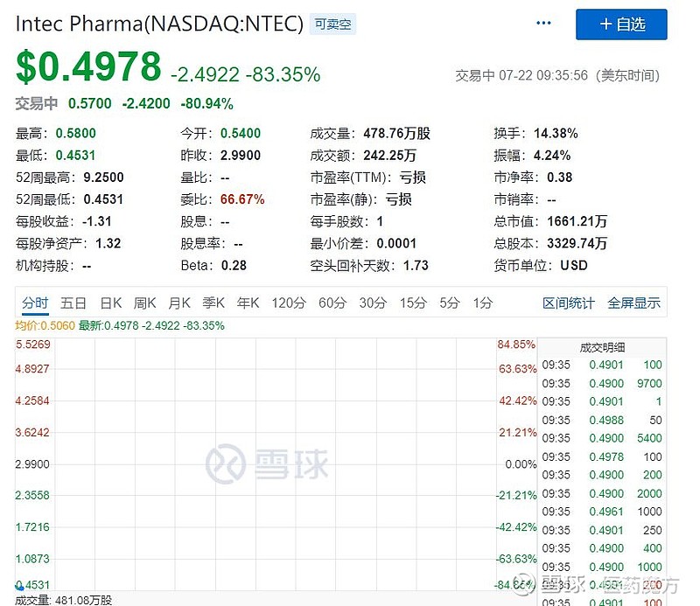Open the 日K daily candlestick tab
This screenshot has height=606, width=700.
(x=108, y=303)
